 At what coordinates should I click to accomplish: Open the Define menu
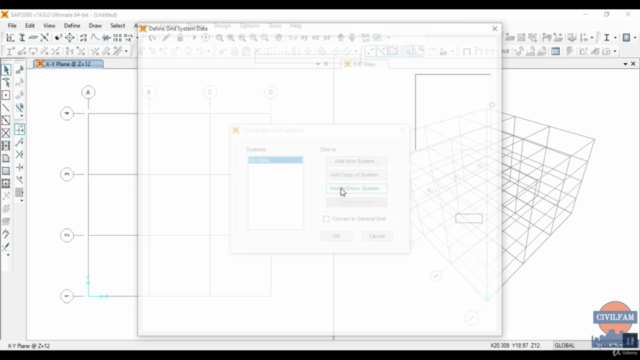(72, 26)
